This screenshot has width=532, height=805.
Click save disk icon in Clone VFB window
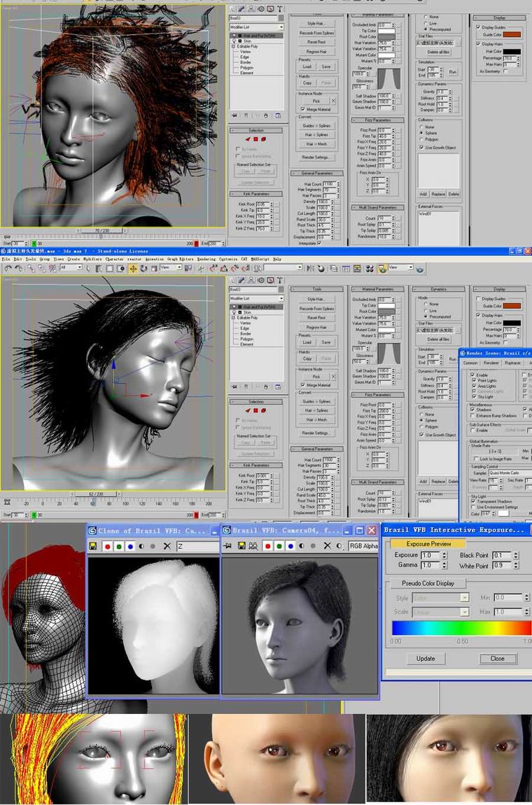click(92, 546)
